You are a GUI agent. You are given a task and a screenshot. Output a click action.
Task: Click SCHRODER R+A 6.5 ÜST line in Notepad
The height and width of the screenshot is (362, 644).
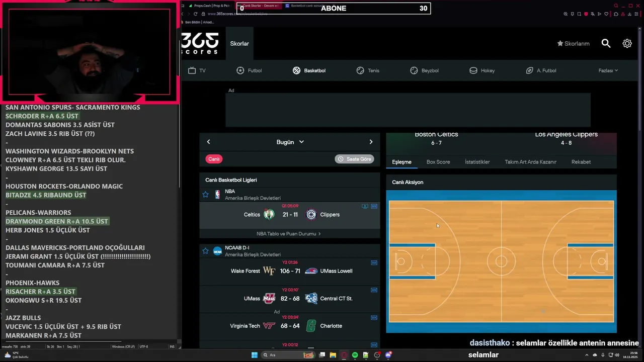point(42,116)
